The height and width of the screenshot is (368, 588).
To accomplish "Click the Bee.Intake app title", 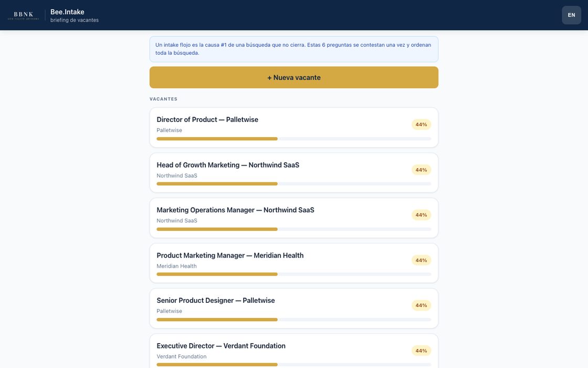I will (x=67, y=12).
